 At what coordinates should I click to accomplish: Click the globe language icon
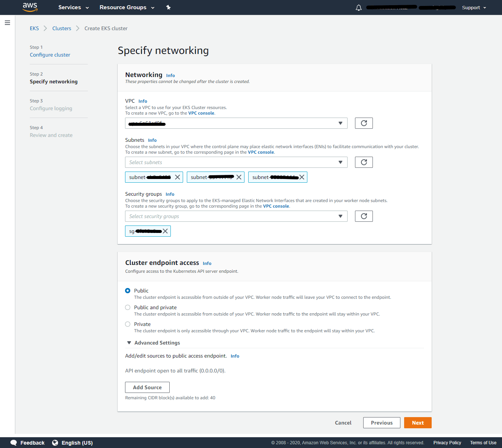point(55,443)
